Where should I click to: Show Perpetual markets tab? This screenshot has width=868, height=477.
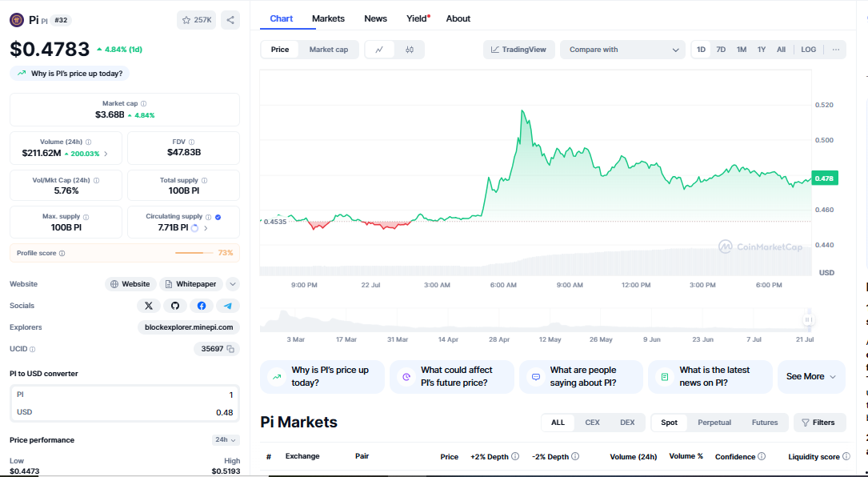(x=714, y=423)
